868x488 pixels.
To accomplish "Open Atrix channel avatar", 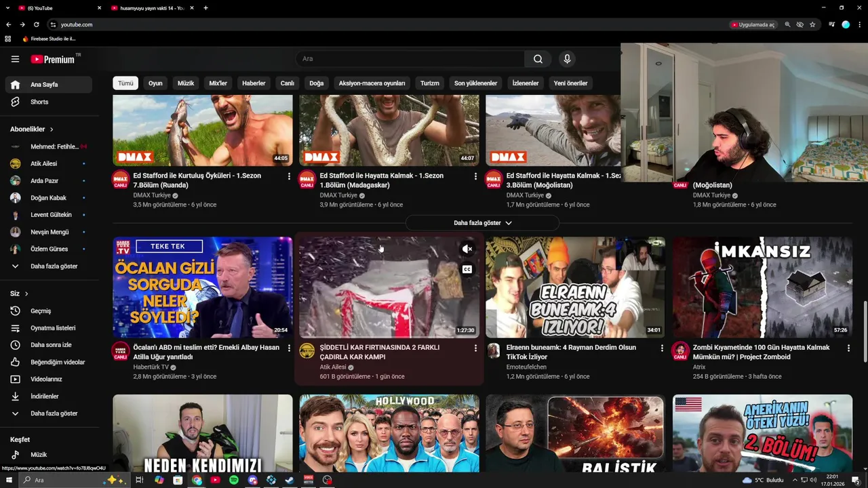I will point(680,350).
